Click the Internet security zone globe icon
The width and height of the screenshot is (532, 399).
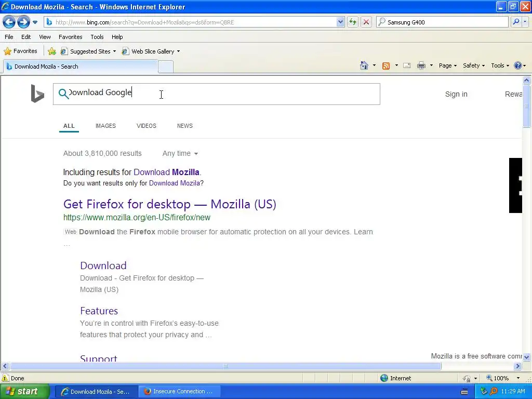coord(384,378)
